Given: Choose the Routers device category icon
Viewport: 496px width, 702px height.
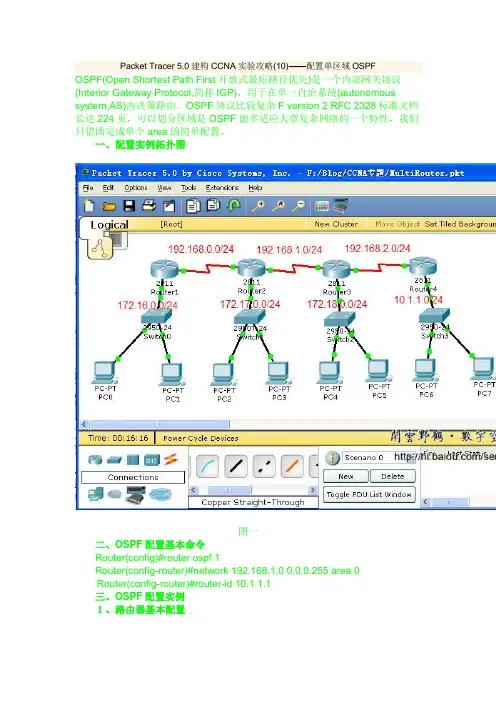Looking at the screenshot, I should pyautogui.click(x=95, y=459).
